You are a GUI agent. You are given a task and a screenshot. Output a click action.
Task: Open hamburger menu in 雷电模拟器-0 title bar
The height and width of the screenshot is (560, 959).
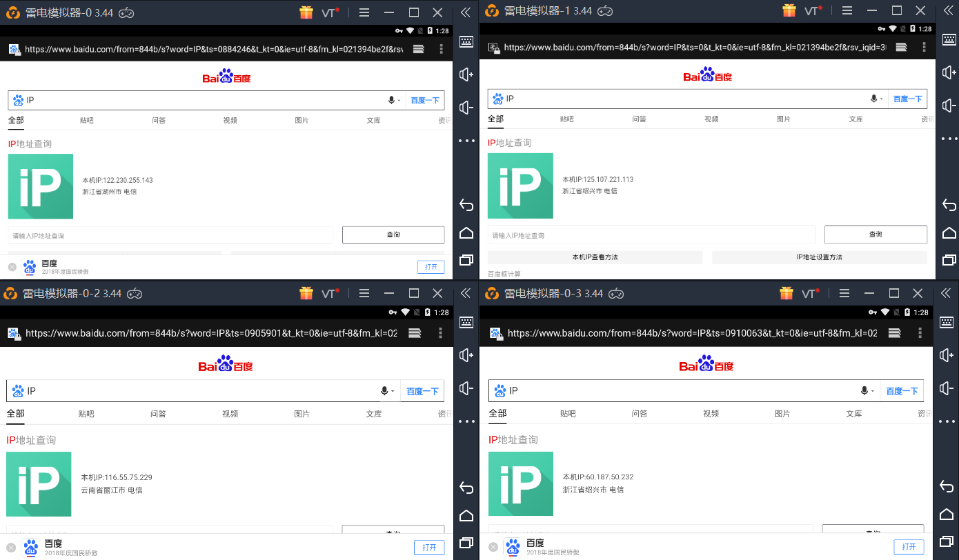coord(364,12)
